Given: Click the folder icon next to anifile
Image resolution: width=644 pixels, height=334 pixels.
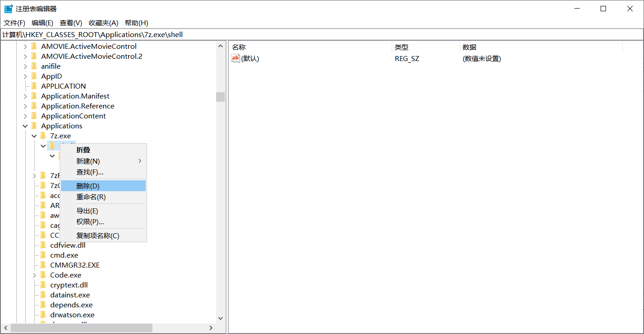Looking at the screenshot, I should pos(34,66).
